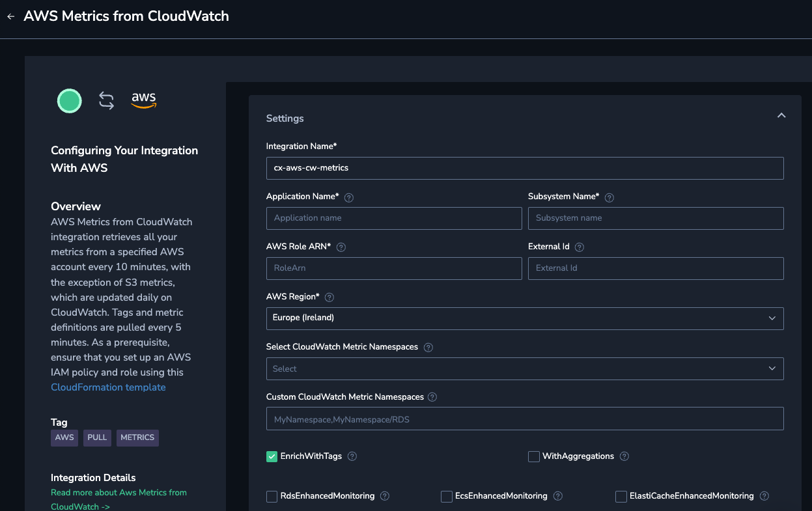Open help icon next to Subsystem Name
Image resolution: width=812 pixels, height=511 pixels.
click(609, 197)
